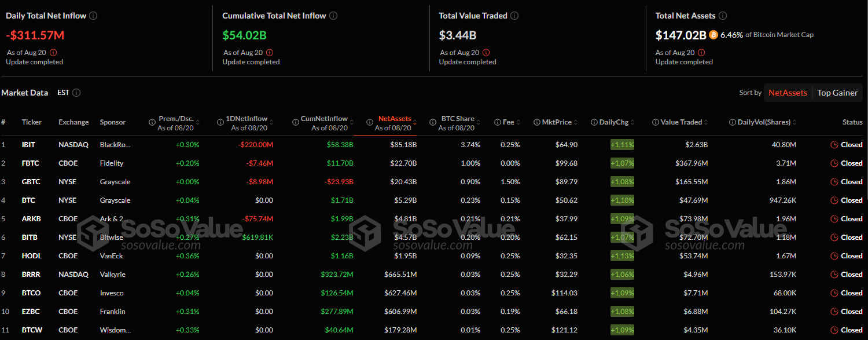Click info icon next to Total Value Traded
The width and height of the screenshot is (868, 340).
(x=514, y=16)
